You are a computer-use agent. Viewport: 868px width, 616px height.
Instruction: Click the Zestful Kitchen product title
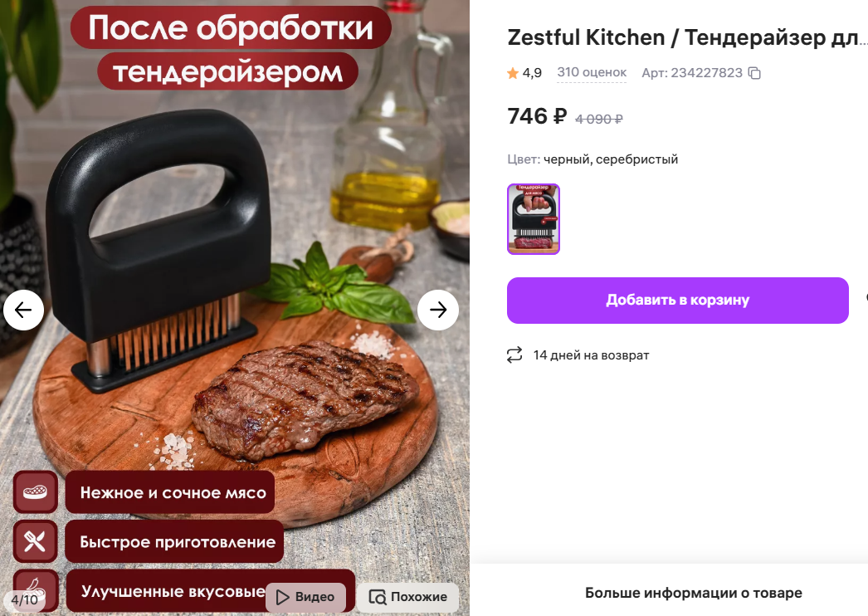pyautogui.click(x=685, y=37)
